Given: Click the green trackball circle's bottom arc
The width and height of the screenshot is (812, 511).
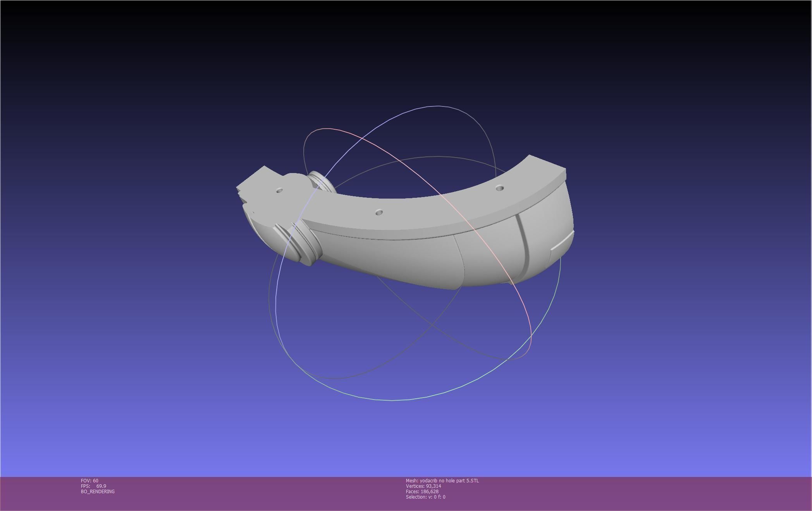Looking at the screenshot, I should [391, 400].
